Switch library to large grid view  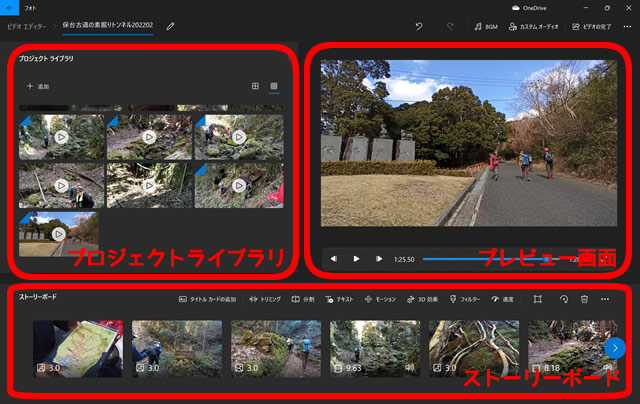(255, 87)
